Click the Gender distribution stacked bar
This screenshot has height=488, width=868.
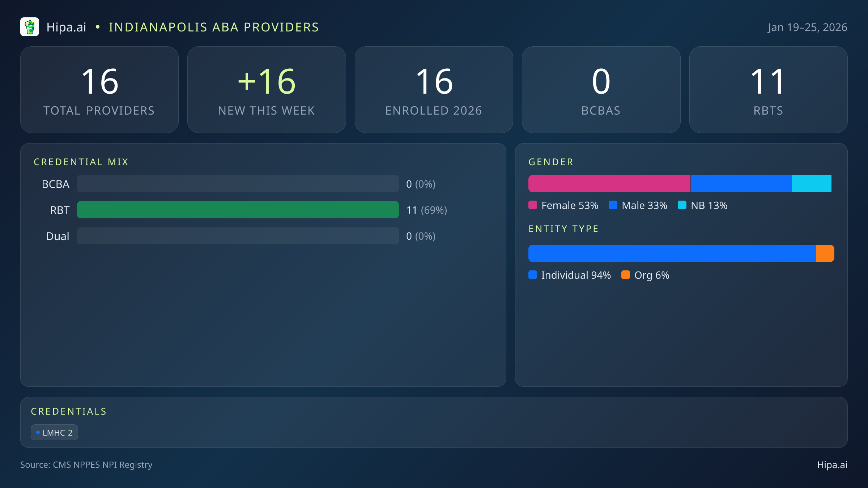click(680, 183)
